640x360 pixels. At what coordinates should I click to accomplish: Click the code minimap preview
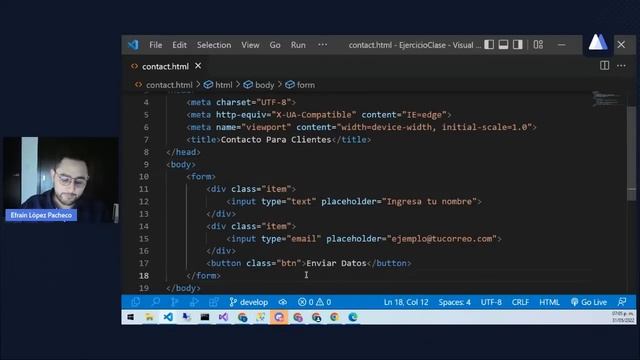[x=606, y=99]
